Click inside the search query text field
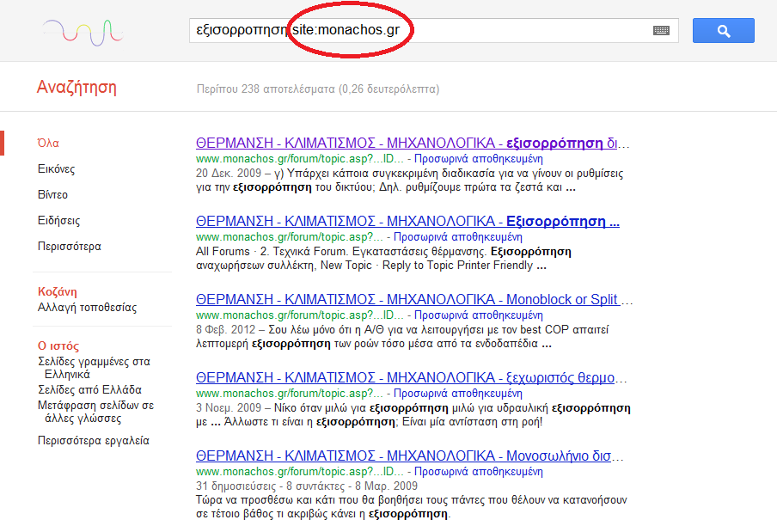The image size is (777, 532). point(516,31)
